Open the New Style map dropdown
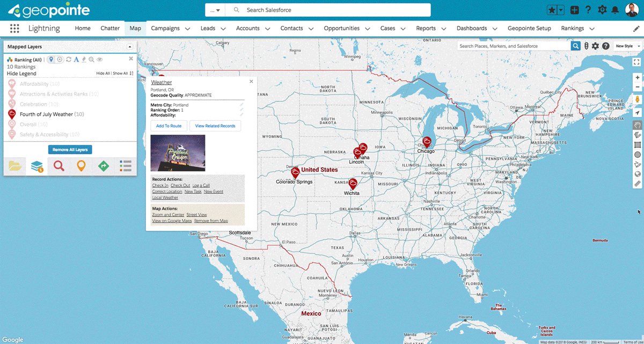Image resolution: width=644 pixels, height=344 pixels. (x=627, y=46)
